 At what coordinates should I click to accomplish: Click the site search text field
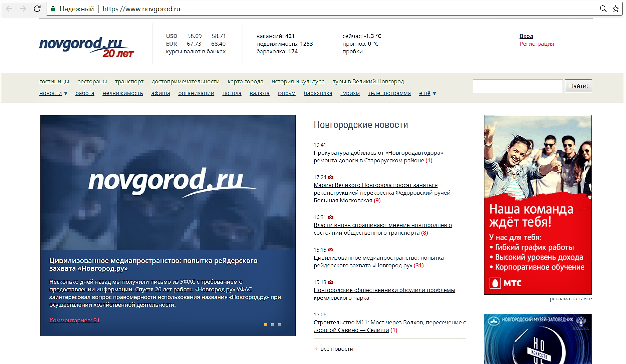click(x=518, y=86)
